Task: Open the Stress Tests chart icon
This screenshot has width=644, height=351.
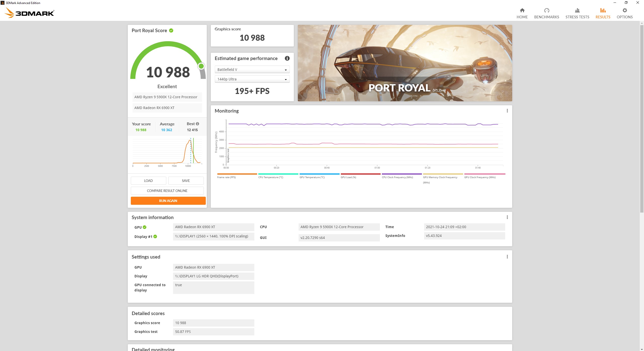Action: (577, 10)
